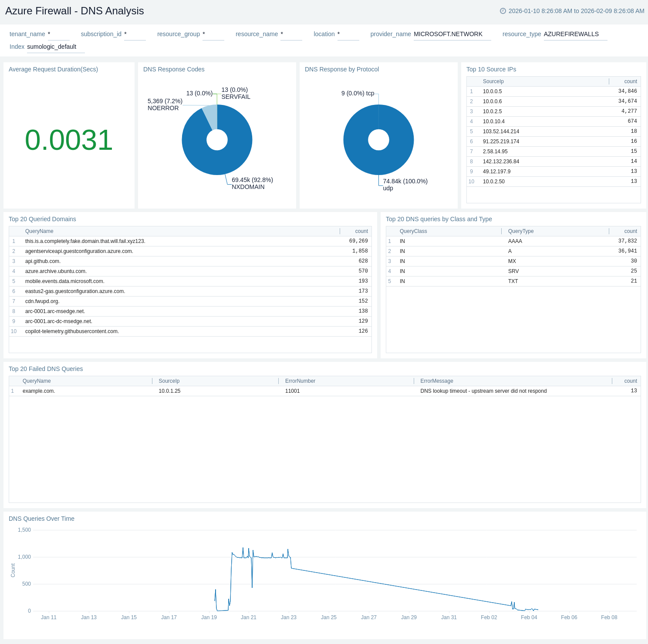Select the resource_group filter field

pyautogui.click(x=213, y=34)
